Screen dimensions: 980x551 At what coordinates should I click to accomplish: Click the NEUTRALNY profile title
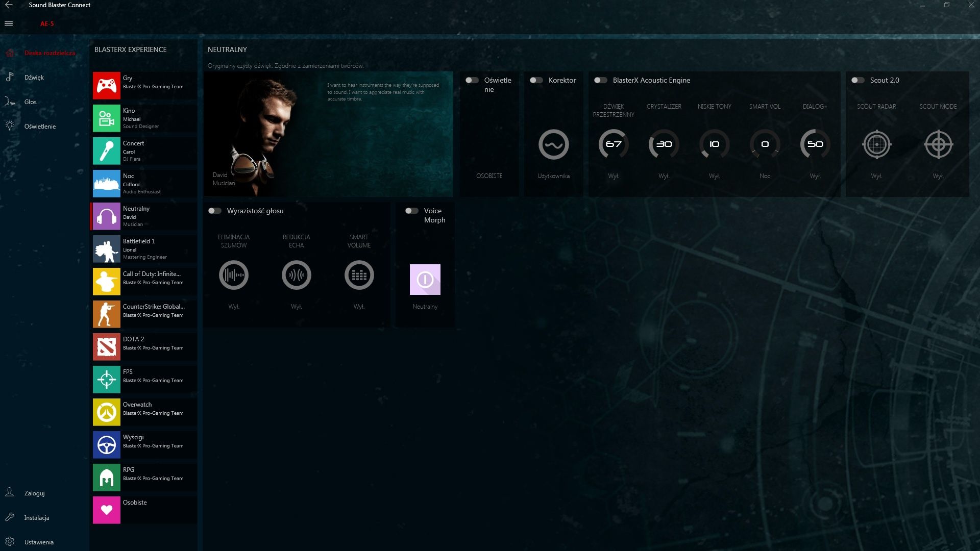pyautogui.click(x=227, y=49)
